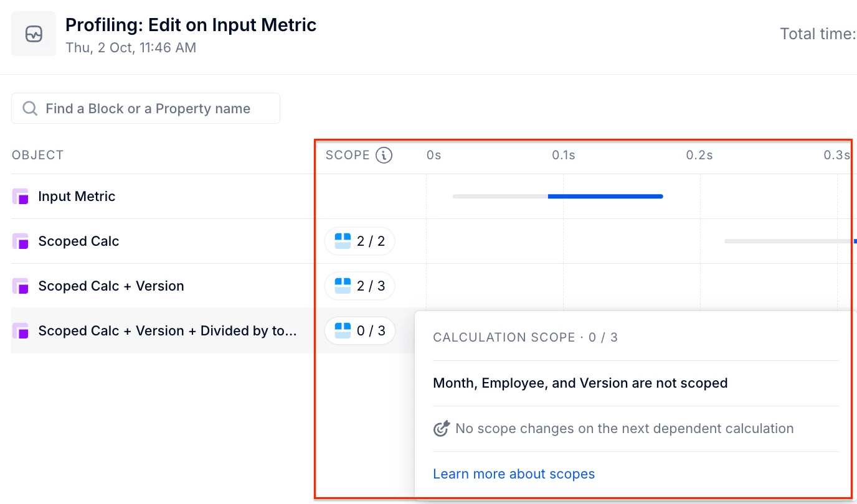
Task: Click the Scoped Calc + Version block icon
Action: click(21, 286)
